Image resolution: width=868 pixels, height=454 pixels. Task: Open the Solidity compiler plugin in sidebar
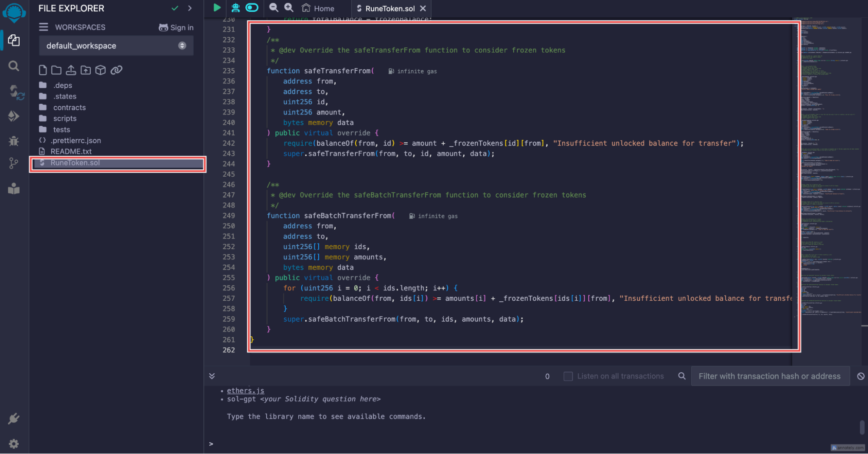pyautogui.click(x=14, y=92)
